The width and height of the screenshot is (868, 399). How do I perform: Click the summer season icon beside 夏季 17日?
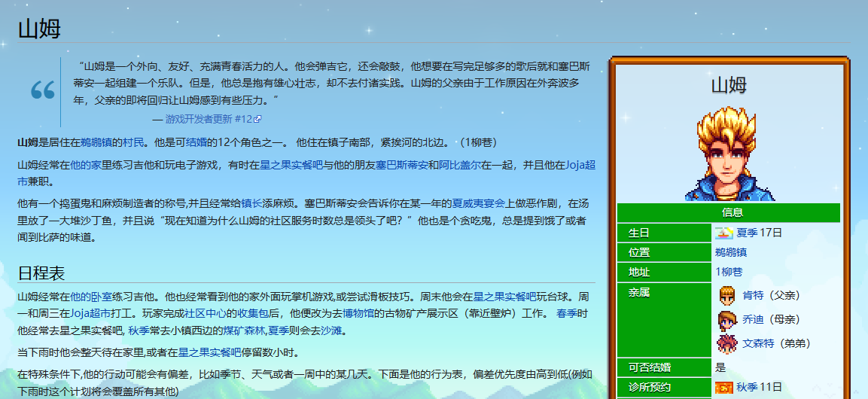[x=723, y=233]
